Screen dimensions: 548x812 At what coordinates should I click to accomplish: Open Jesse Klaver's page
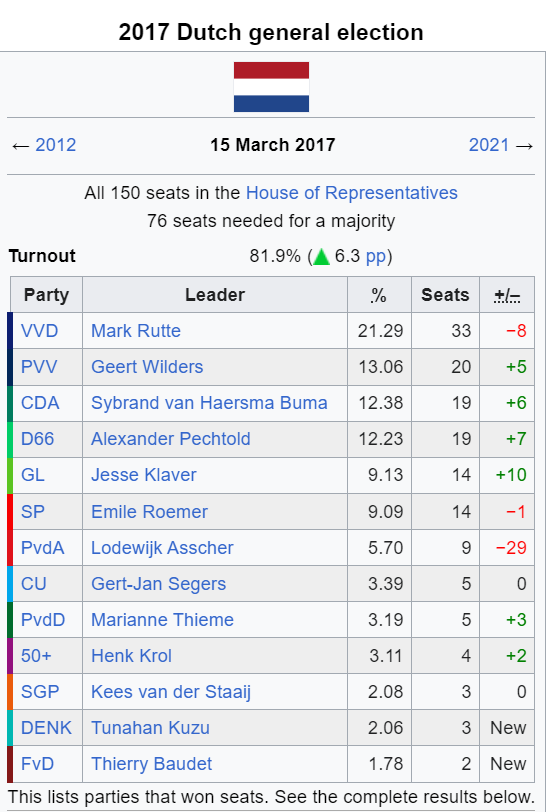point(143,475)
